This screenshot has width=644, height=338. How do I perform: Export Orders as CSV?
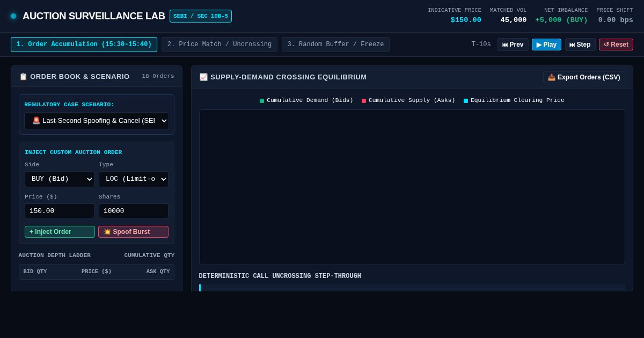(x=584, y=77)
